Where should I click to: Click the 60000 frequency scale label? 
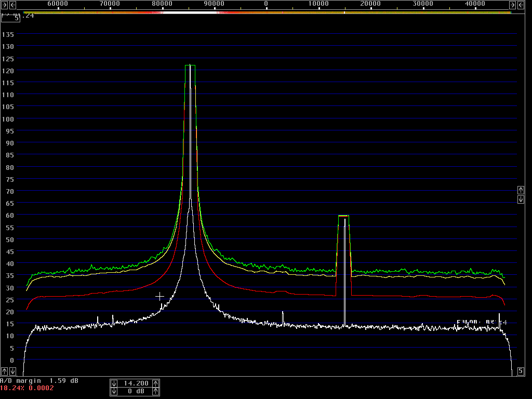click(x=58, y=4)
